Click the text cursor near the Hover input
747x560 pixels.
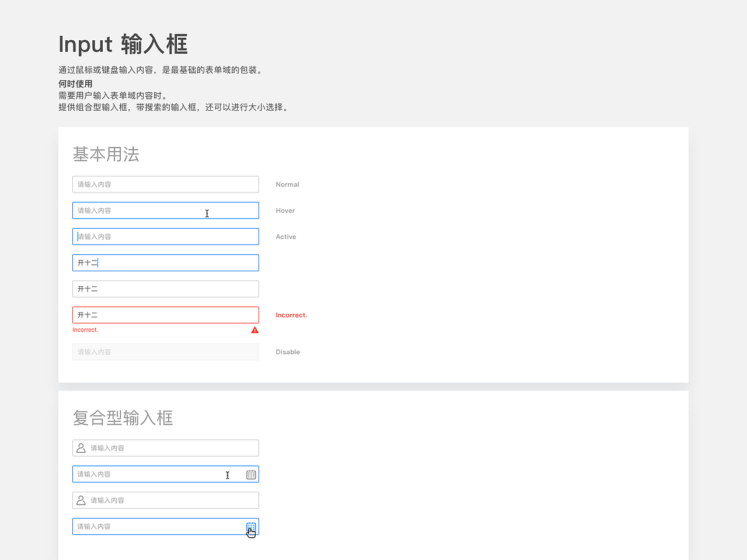(207, 213)
